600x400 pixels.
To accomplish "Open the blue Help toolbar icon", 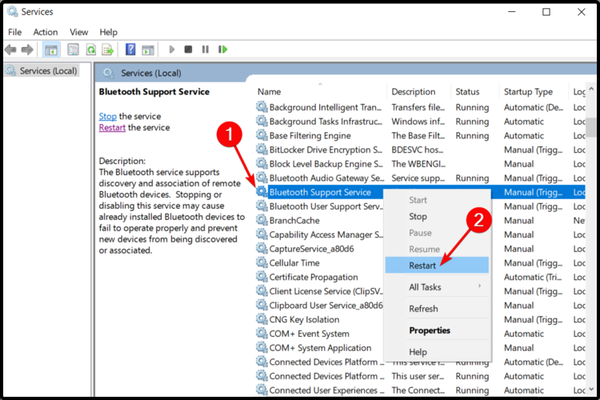I will [x=130, y=49].
